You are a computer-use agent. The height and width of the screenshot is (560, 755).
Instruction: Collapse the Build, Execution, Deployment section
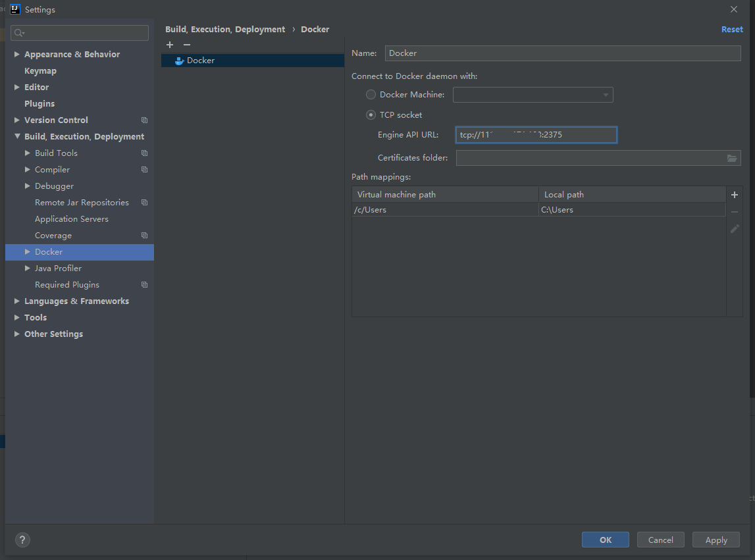[x=16, y=136]
